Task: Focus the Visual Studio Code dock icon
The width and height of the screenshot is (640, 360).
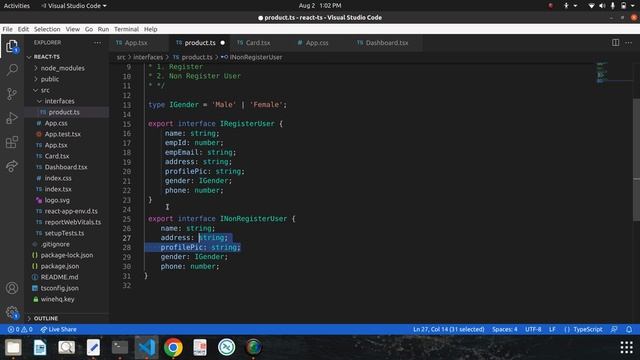Action: point(147,347)
